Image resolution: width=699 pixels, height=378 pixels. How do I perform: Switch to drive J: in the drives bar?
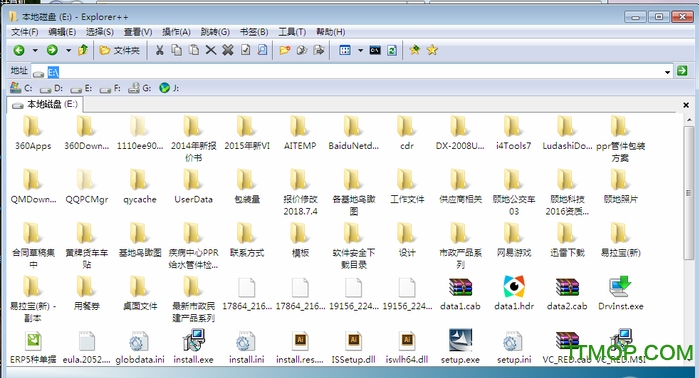click(169, 88)
